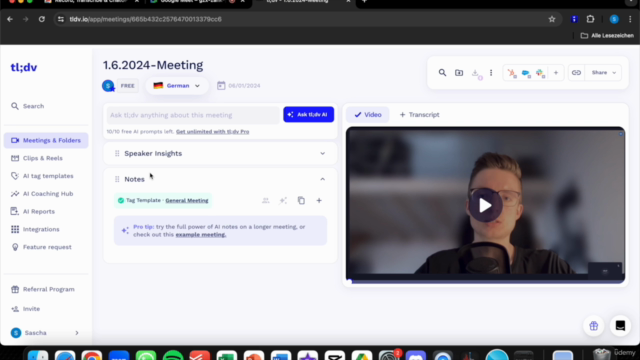Go back in the browser

pos(10,19)
